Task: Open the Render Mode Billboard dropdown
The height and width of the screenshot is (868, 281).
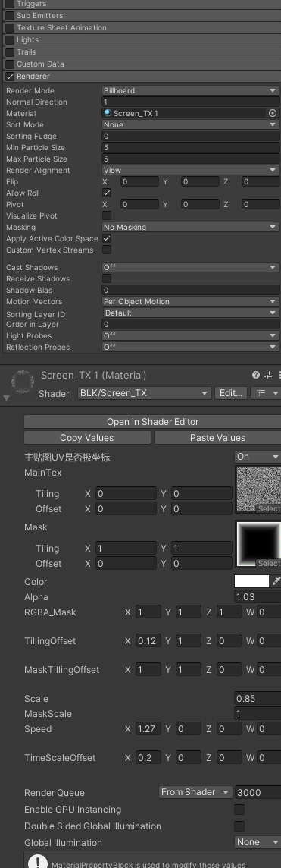Action: tap(190, 90)
